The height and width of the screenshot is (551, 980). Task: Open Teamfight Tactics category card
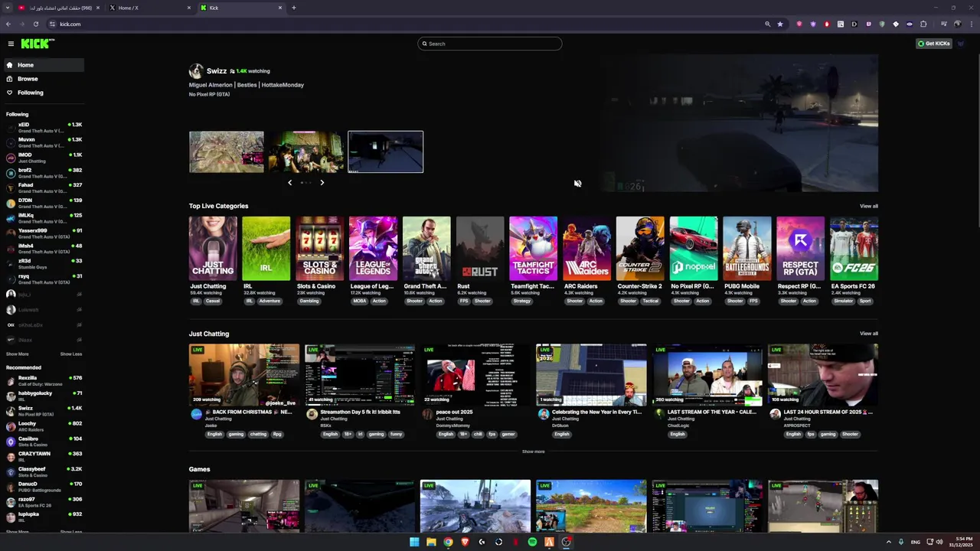click(534, 249)
